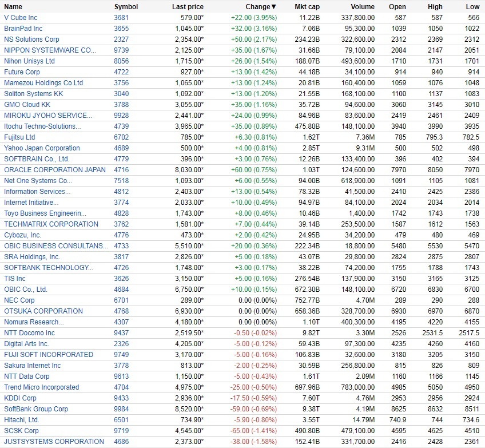The image size is (485, 448).
Task: Open TECHMATRIX CORPORATION link
Action: 51,224
